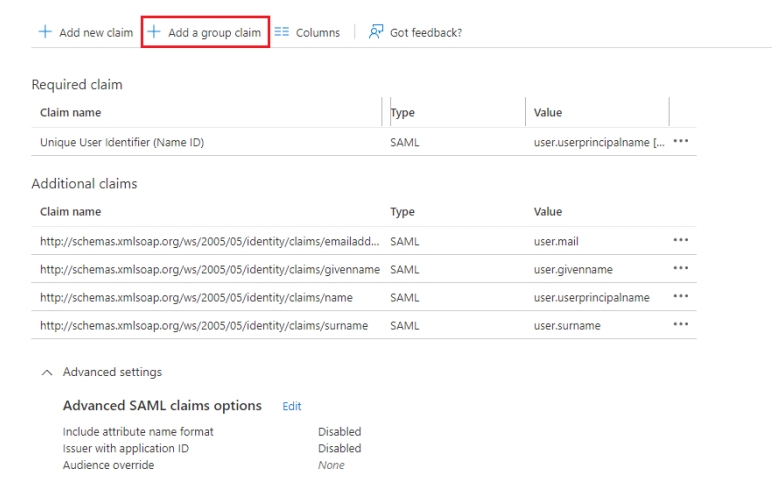Open ellipsis menu for user.givenname claim
Image resolution: width=776 pixels, height=488 pixels.
point(681,269)
